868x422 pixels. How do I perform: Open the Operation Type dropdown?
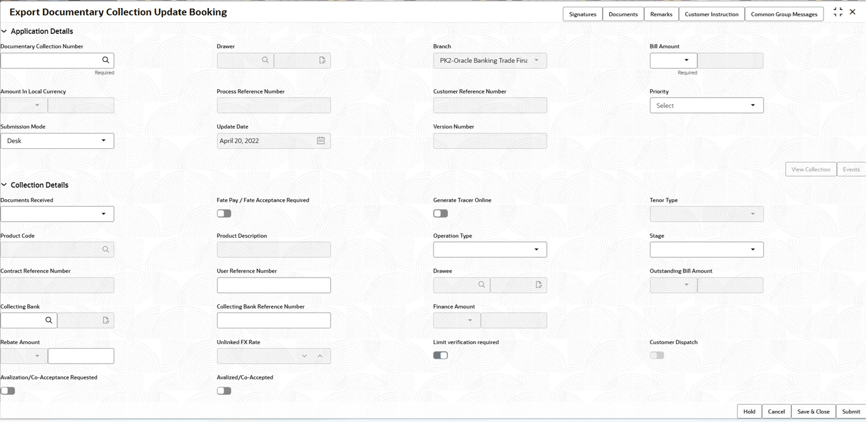[490, 249]
